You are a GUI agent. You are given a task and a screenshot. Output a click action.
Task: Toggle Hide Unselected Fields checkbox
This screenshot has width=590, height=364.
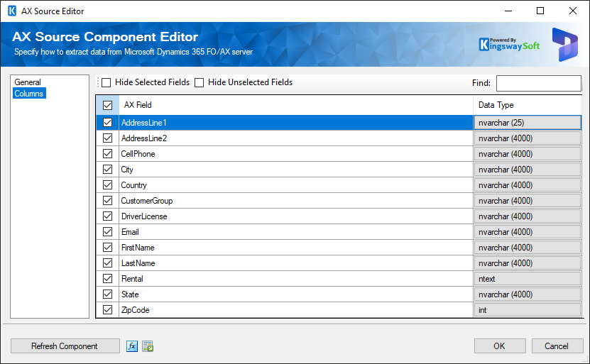(x=199, y=82)
